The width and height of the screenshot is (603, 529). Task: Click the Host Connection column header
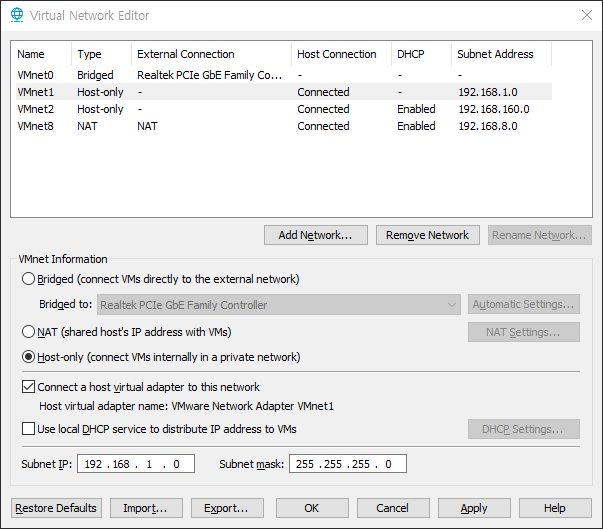[341, 54]
